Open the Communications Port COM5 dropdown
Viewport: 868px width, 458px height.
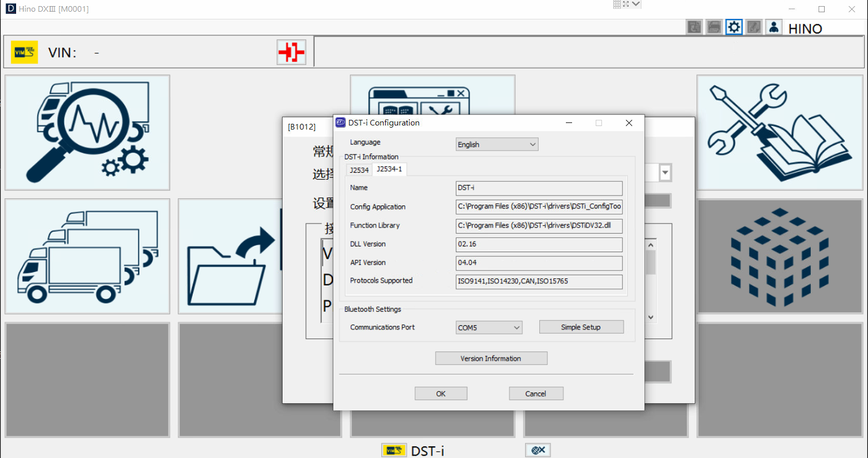pos(488,327)
